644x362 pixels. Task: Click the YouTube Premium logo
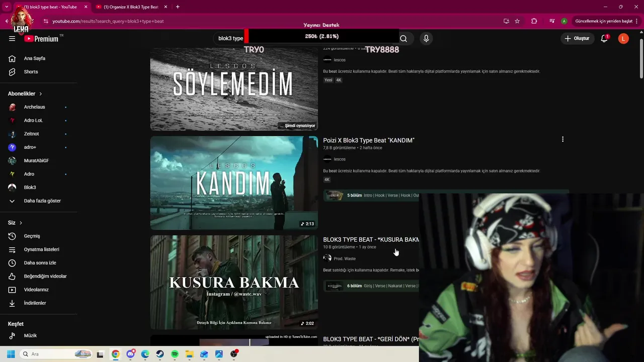pyautogui.click(x=41, y=39)
